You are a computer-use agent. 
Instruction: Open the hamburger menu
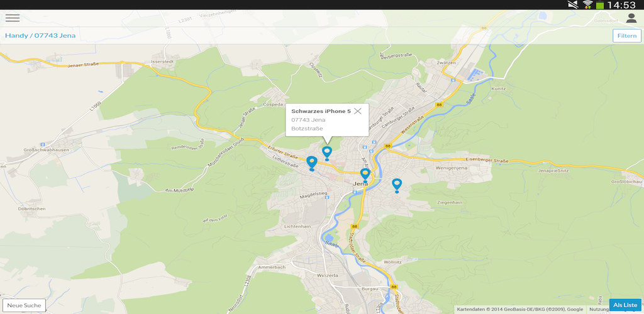point(13,18)
